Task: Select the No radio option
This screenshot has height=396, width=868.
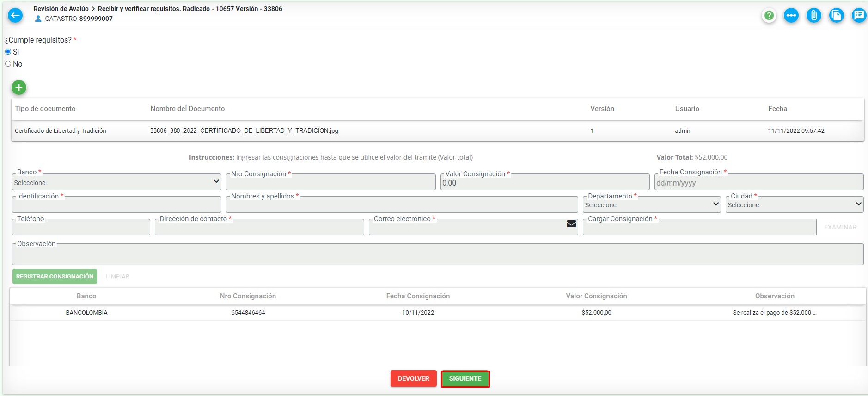Action: [8, 64]
